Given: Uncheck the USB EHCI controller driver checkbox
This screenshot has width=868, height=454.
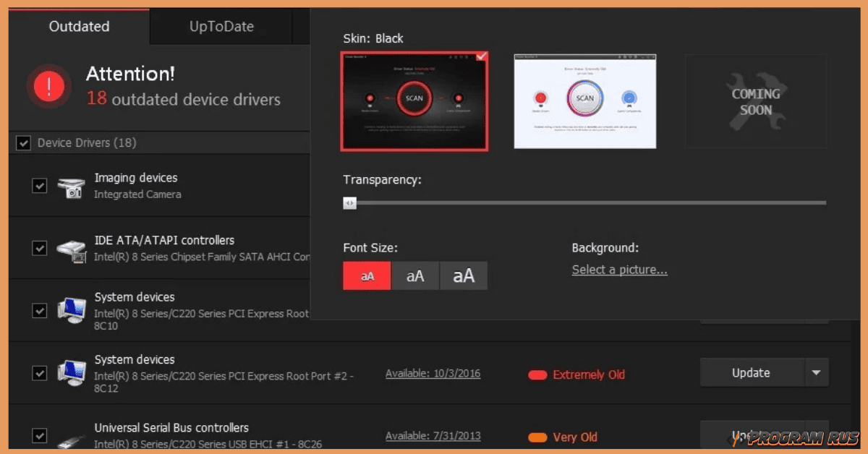Looking at the screenshot, I should coord(40,436).
